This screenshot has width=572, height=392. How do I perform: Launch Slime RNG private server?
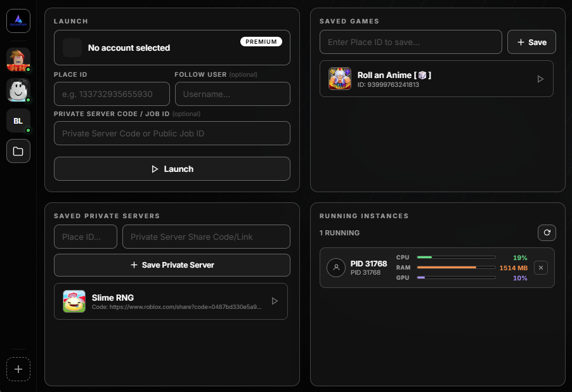275,301
